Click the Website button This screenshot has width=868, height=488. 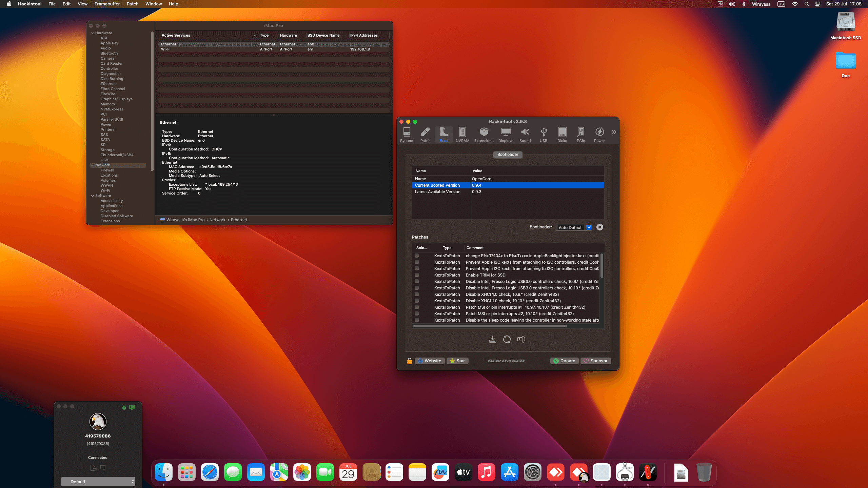(x=430, y=361)
